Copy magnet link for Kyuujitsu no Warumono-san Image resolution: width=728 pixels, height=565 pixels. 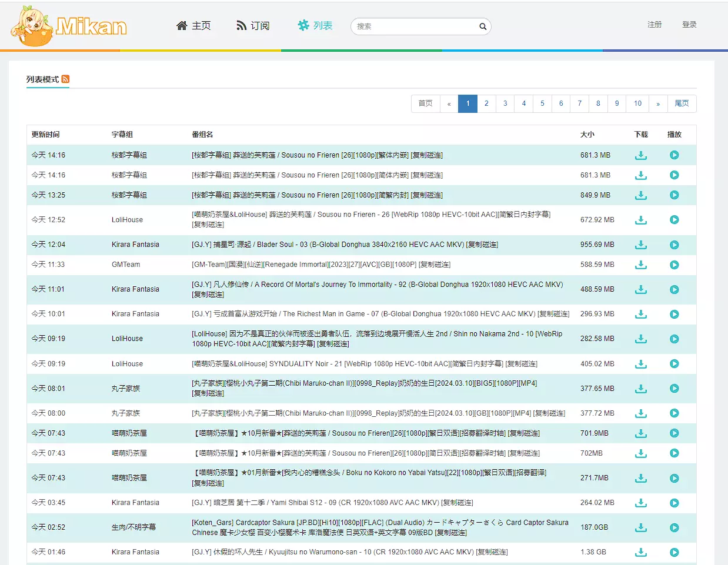(492, 552)
